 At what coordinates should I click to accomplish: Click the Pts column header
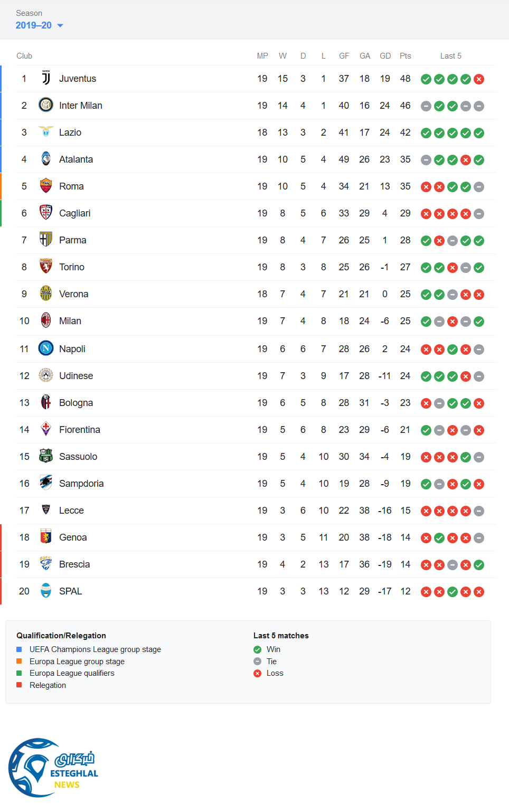click(x=405, y=56)
